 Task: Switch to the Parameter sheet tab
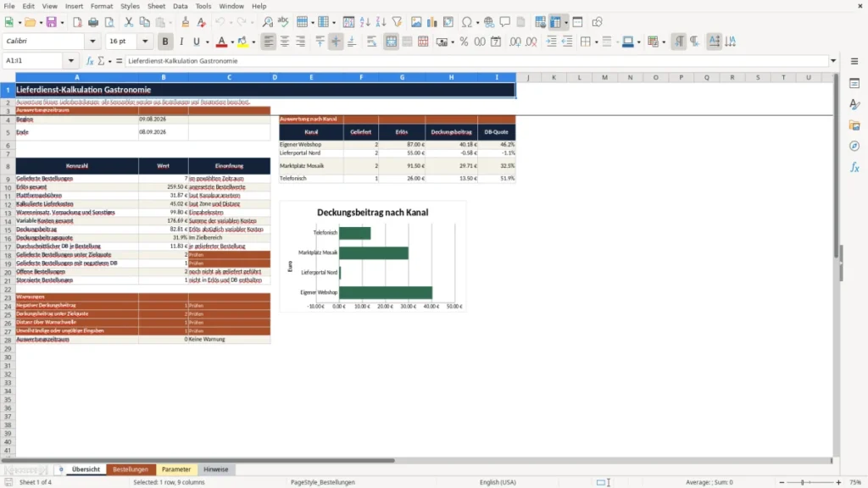[x=176, y=469]
